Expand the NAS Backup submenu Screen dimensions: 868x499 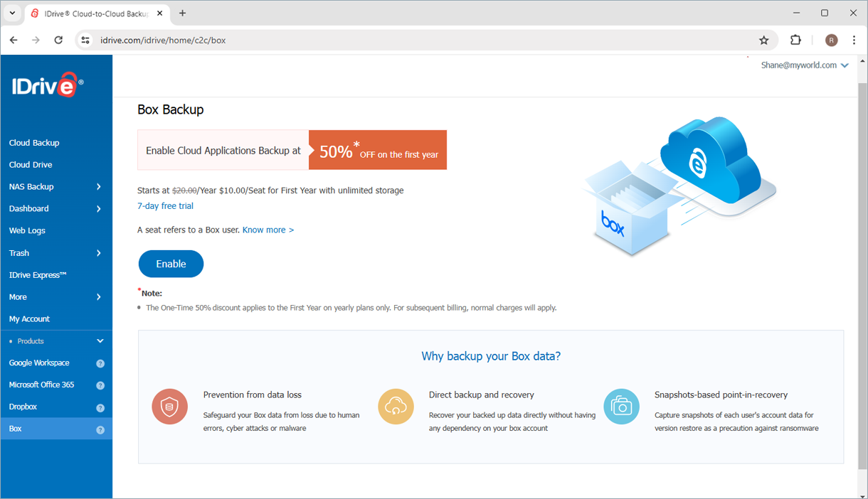coord(98,187)
